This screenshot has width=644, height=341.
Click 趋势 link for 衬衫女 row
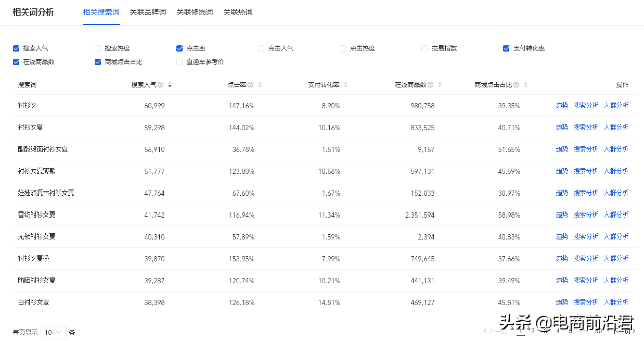(x=562, y=105)
